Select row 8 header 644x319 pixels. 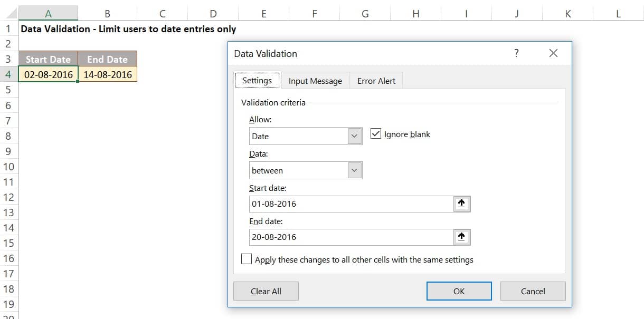click(8, 136)
